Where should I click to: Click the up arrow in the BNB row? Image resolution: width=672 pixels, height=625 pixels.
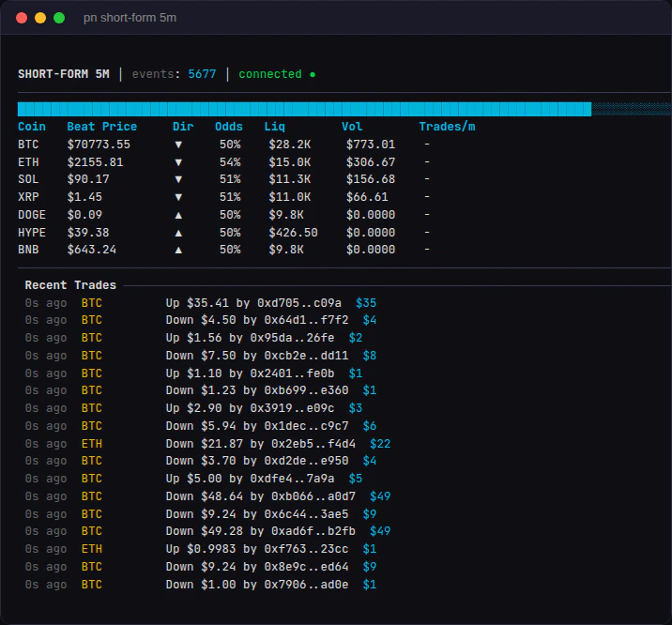178,250
